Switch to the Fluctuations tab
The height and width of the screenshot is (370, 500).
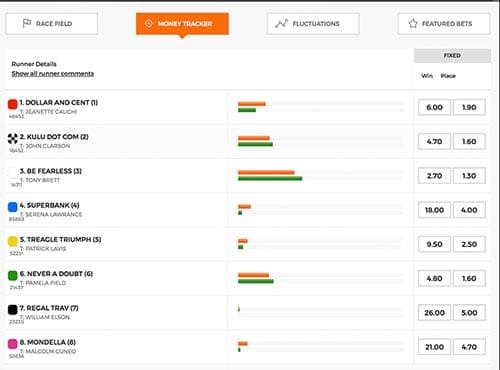(x=313, y=24)
